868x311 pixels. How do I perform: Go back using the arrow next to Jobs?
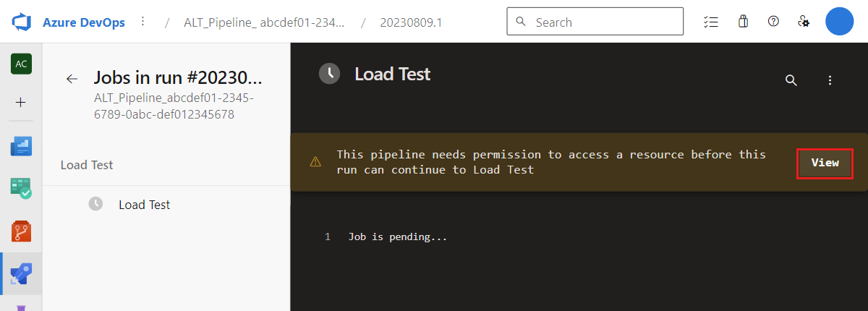pyautogui.click(x=72, y=79)
